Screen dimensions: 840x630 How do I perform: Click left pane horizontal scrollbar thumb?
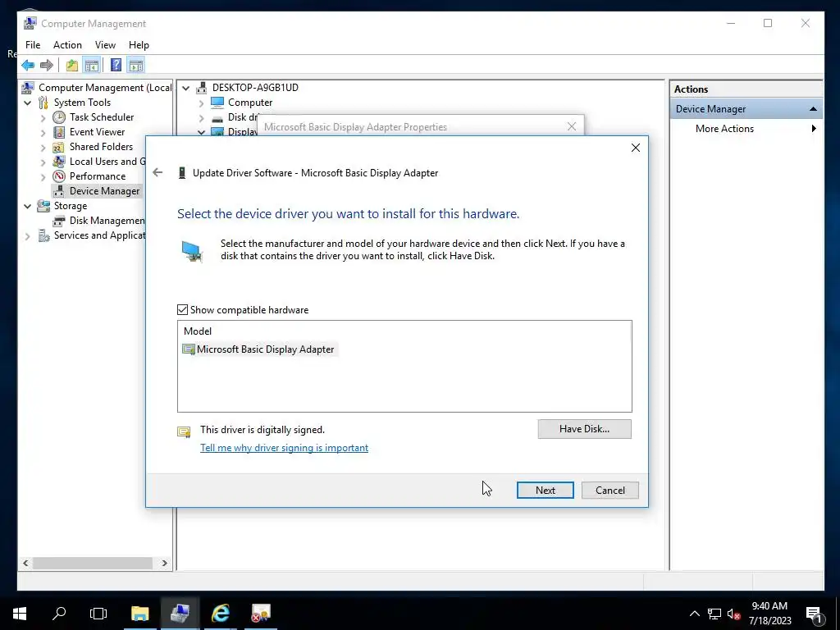[x=93, y=563]
